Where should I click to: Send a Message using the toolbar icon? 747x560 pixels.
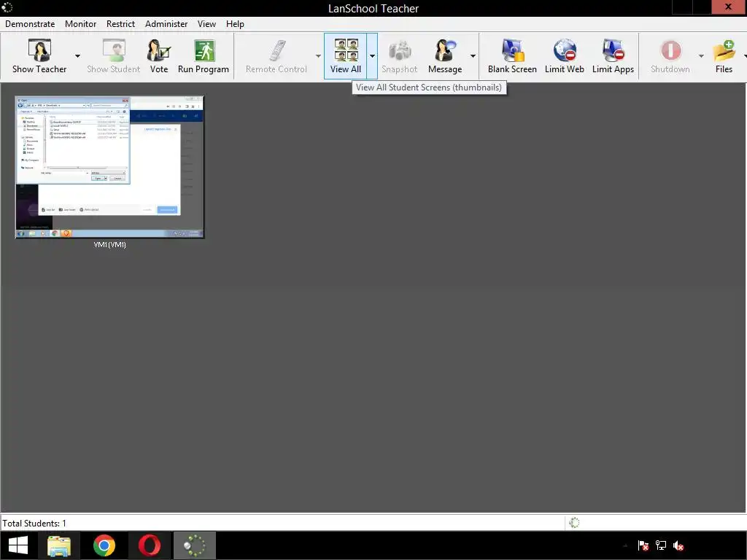[x=445, y=56]
